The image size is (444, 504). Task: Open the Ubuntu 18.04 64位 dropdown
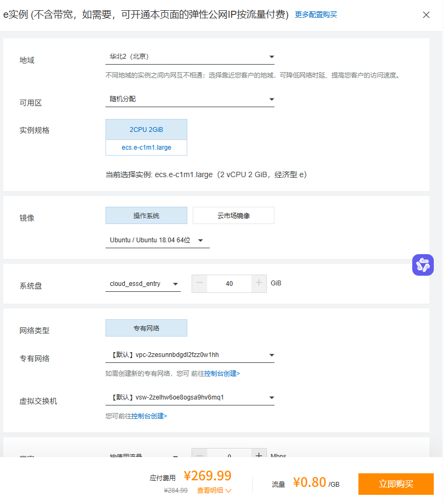point(158,241)
